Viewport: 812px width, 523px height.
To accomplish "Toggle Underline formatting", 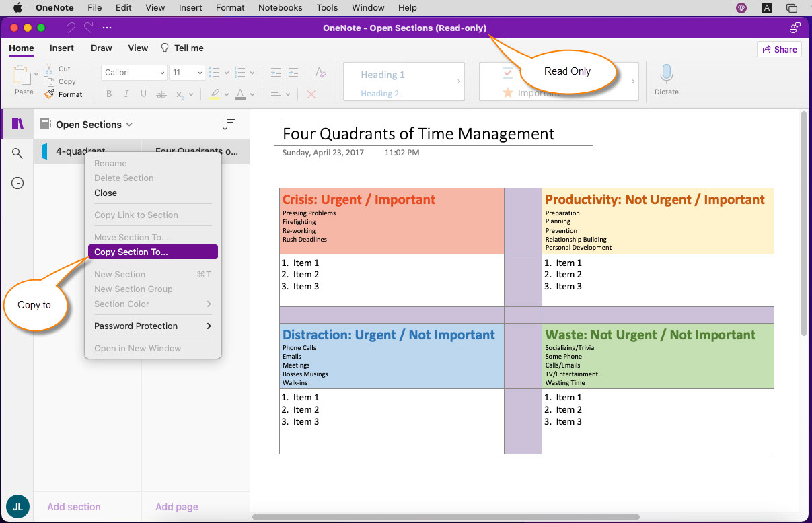I will pos(143,94).
